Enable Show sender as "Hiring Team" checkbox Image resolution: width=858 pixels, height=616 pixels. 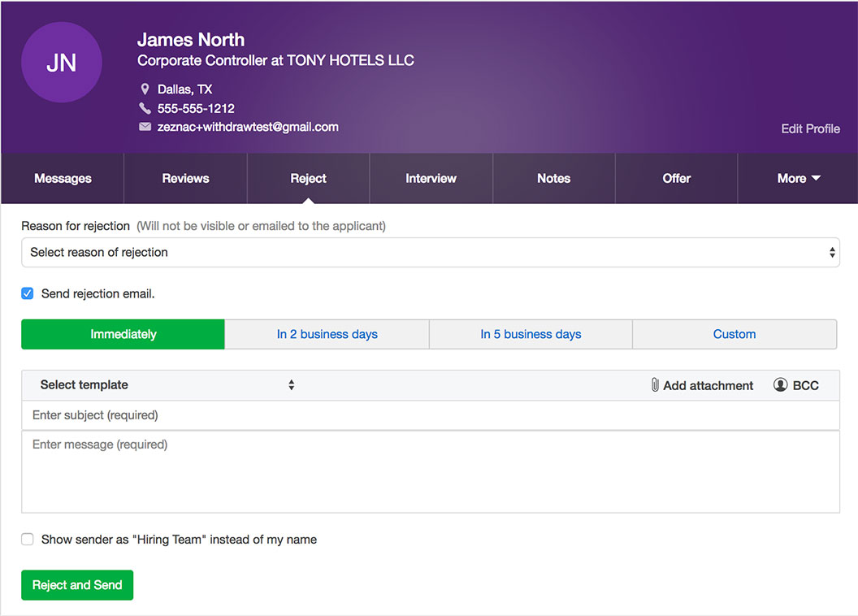click(28, 539)
